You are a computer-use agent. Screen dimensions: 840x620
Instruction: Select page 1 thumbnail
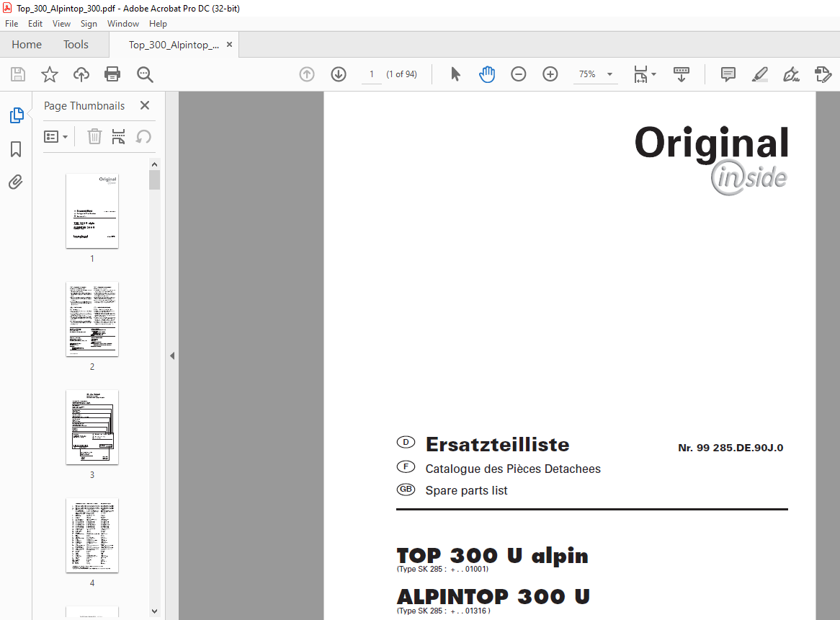pos(92,211)
